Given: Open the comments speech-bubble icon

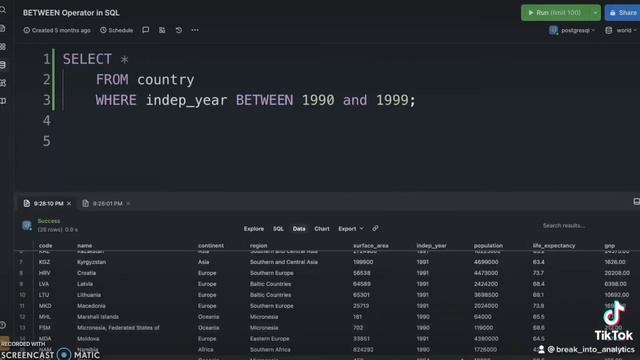Looking at the screenshot, I should pyautogui.click(x=146, y=30).
